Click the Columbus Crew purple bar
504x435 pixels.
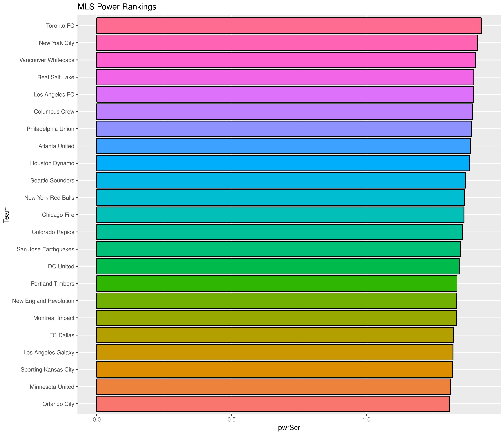[285, 112]
